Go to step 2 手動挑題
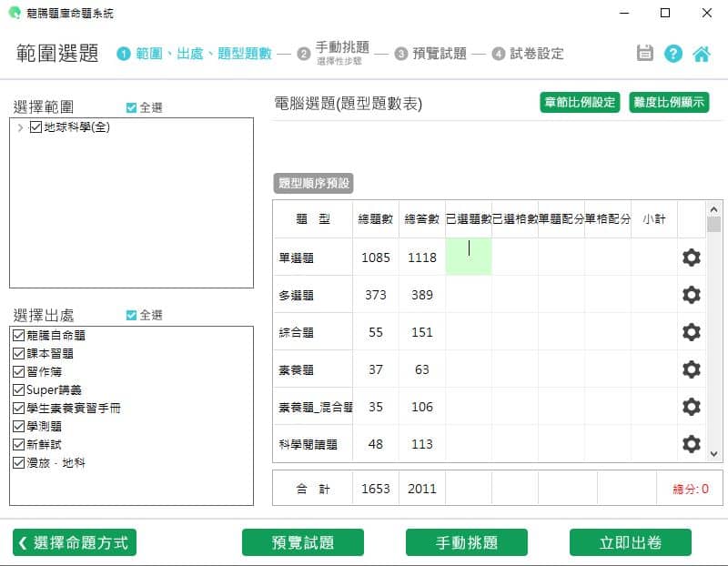 [x=334, y=53]
